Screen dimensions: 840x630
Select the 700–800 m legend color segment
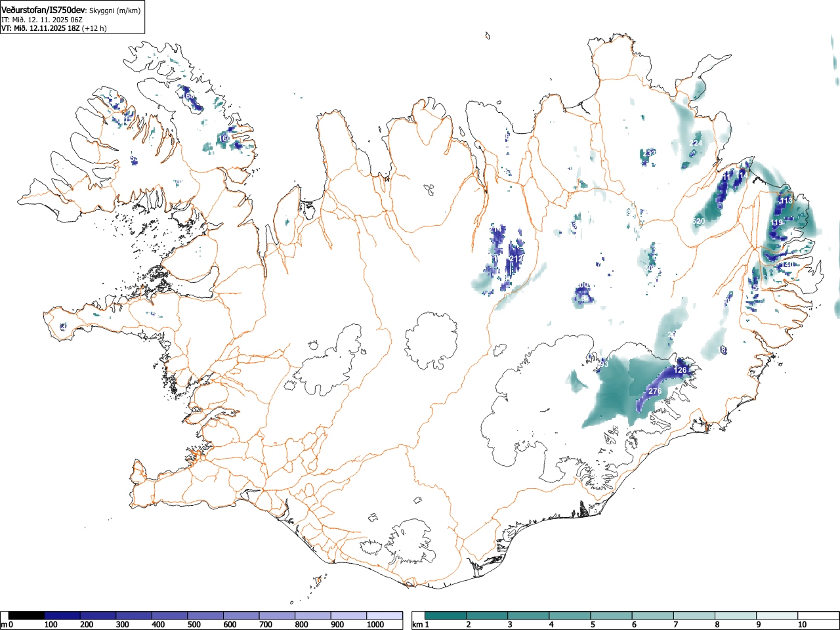277,616
